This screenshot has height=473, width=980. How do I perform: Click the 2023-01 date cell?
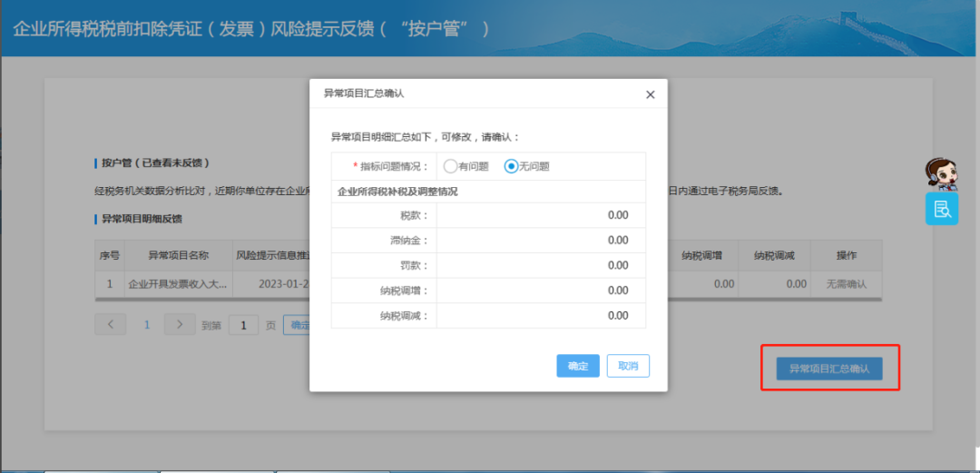coord(271,283)
